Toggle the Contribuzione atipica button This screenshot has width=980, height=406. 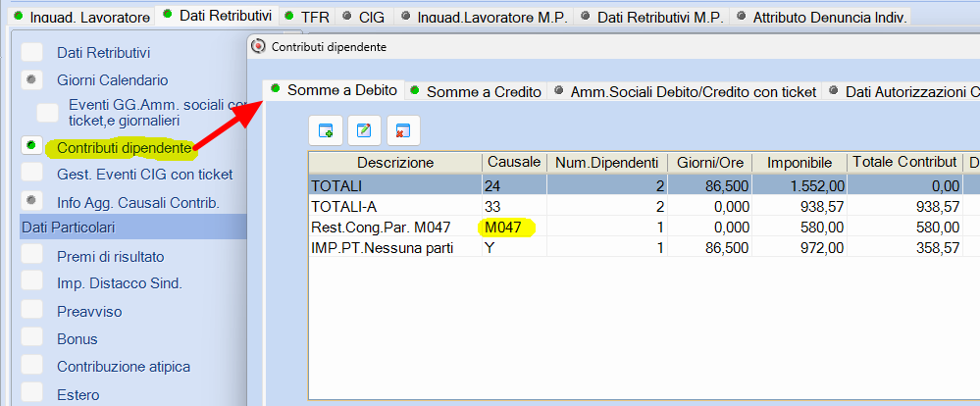pyautogui.click(x=31, y=364)
